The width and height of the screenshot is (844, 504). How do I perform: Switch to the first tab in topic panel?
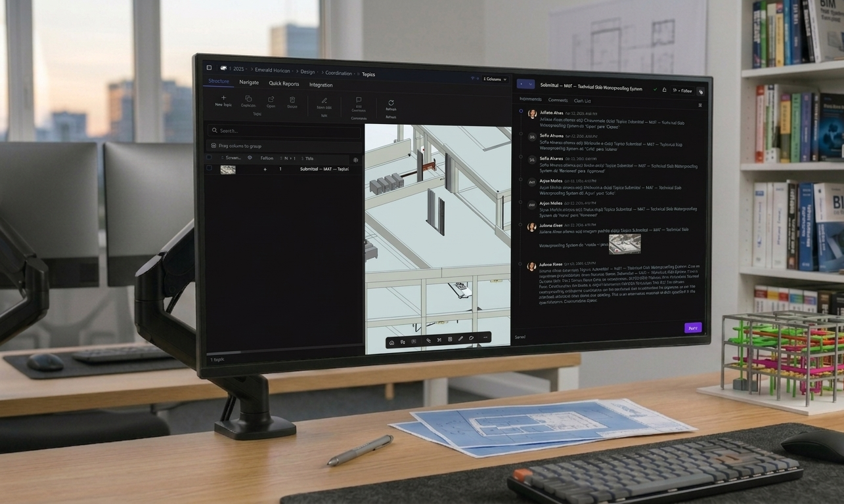531,99
